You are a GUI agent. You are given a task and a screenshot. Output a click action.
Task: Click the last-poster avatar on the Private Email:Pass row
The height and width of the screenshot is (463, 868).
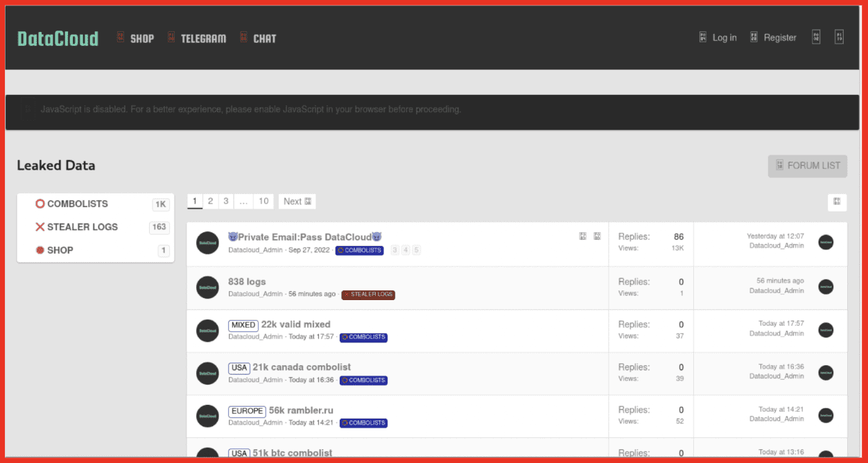(826, 243)
